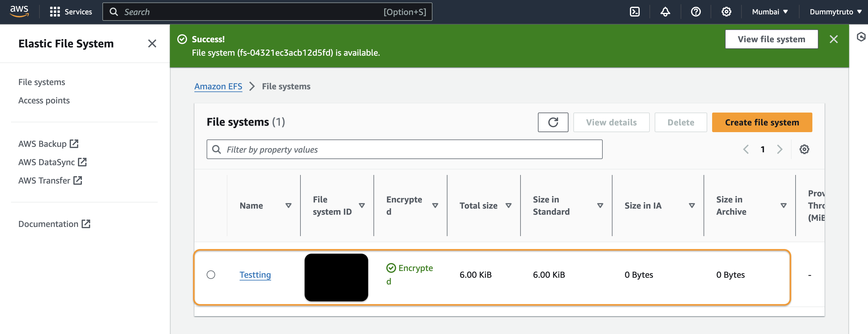Image resolution: width=868 pixels, height=334 pixels.
Task: Click the Filter by property values field
Action: coord(404,149)
